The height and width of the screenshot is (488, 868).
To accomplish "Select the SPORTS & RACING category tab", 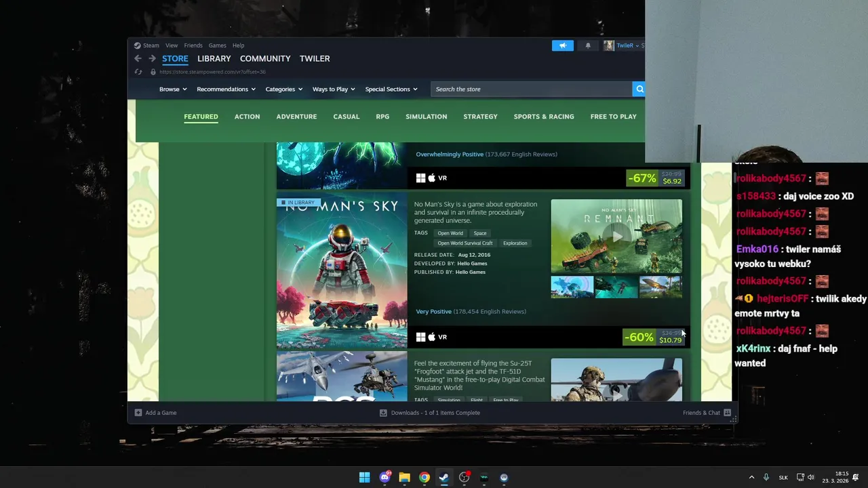I will tap(544, 117).
